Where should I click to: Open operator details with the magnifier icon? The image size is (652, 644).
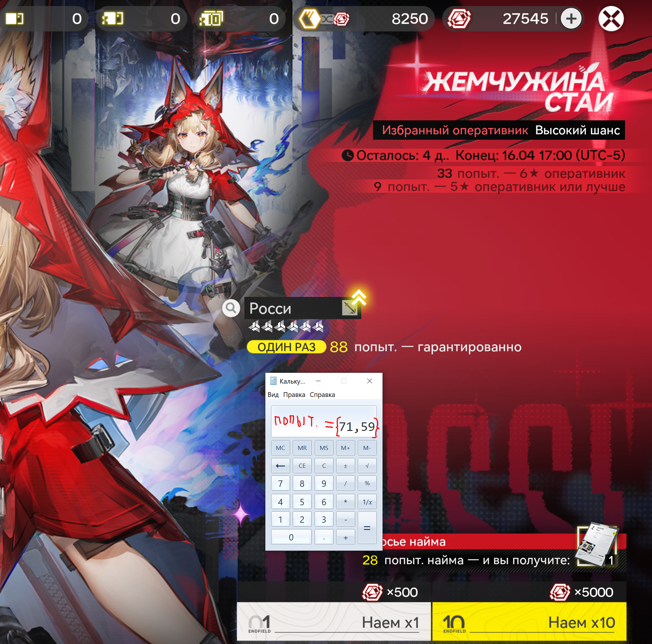pos(231,308)
